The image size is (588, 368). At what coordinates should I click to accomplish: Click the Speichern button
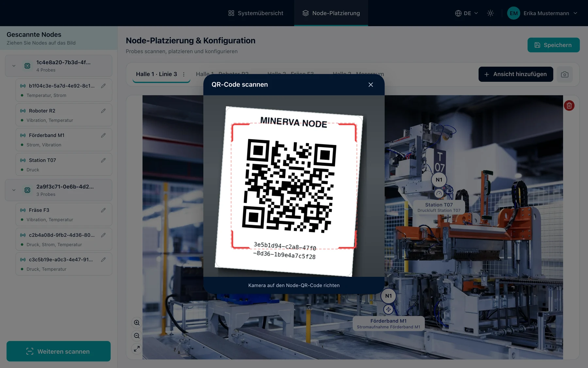(553, 45)
